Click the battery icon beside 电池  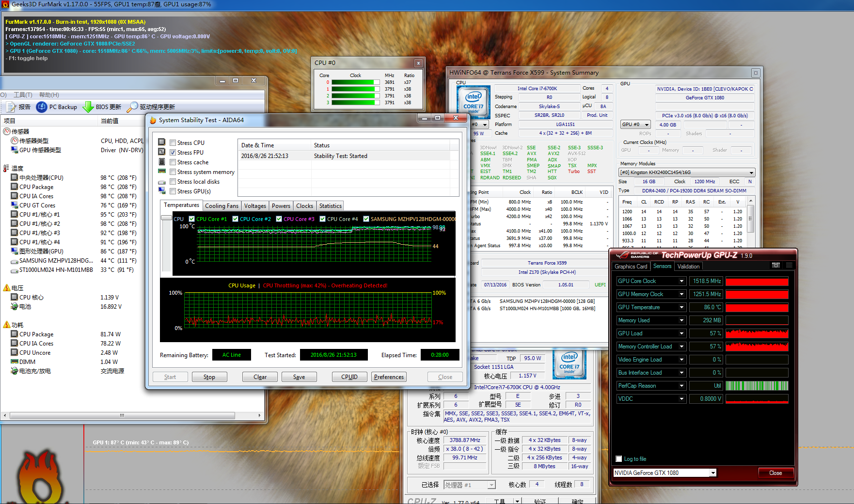tap(15, 306)
